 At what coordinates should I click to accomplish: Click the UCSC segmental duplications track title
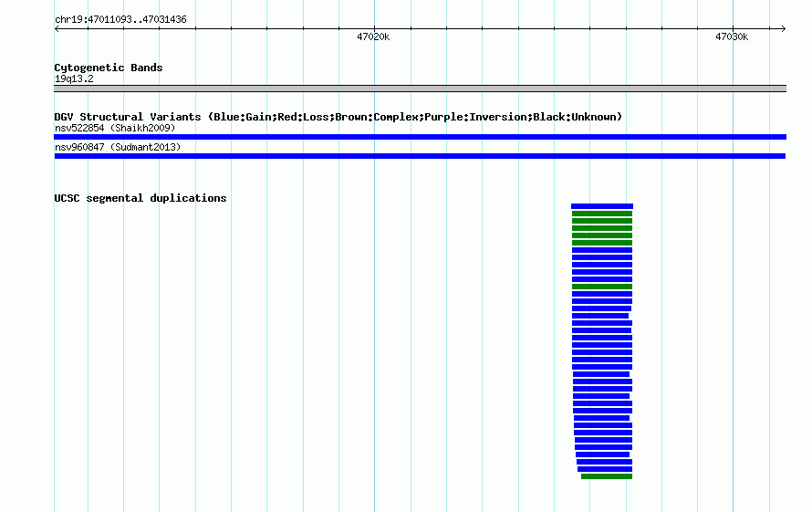(x=141, y=198)
